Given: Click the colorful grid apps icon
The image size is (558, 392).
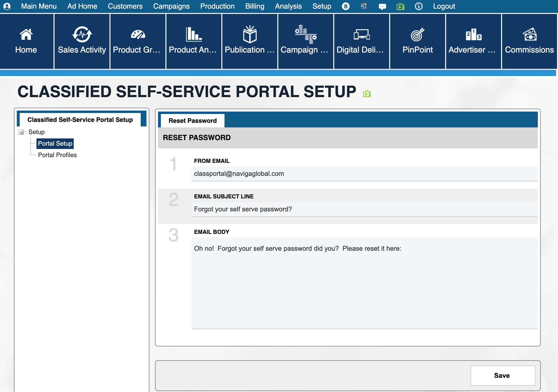Looking at the screenshot, I should coord(364,6).
